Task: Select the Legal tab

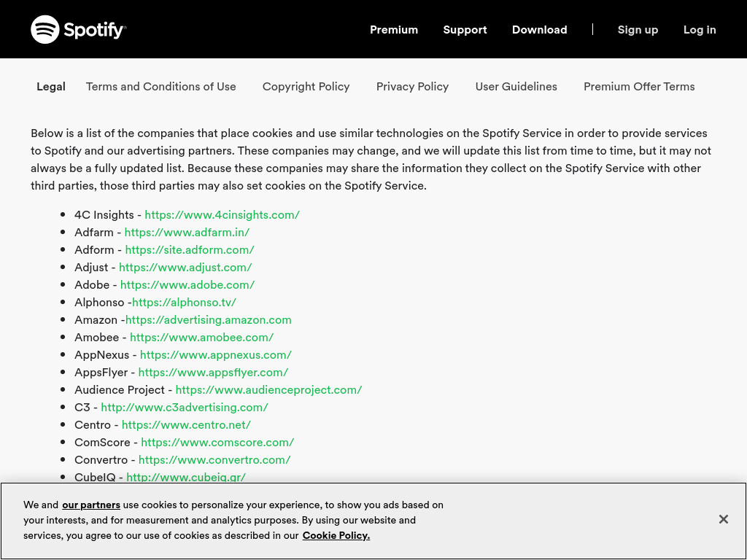Action: click(51, 87)
